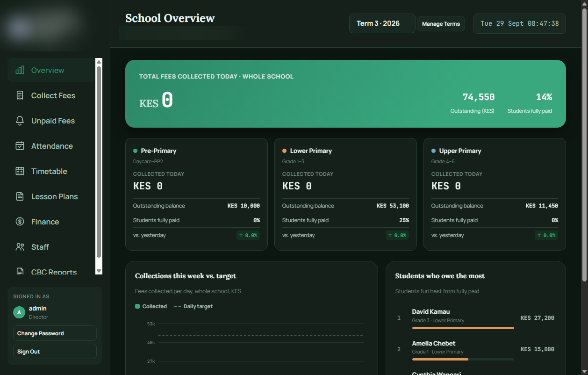Click the sidebar scrollbar down arrow
This screenshot has height=375, width=588.
point(99,271)
